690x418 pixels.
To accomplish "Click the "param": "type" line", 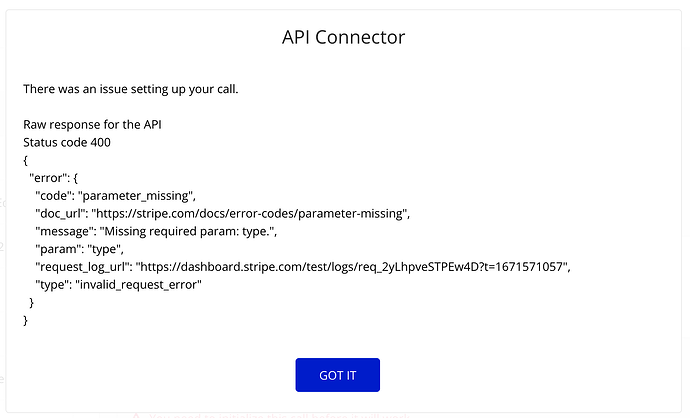I will 79,249.
